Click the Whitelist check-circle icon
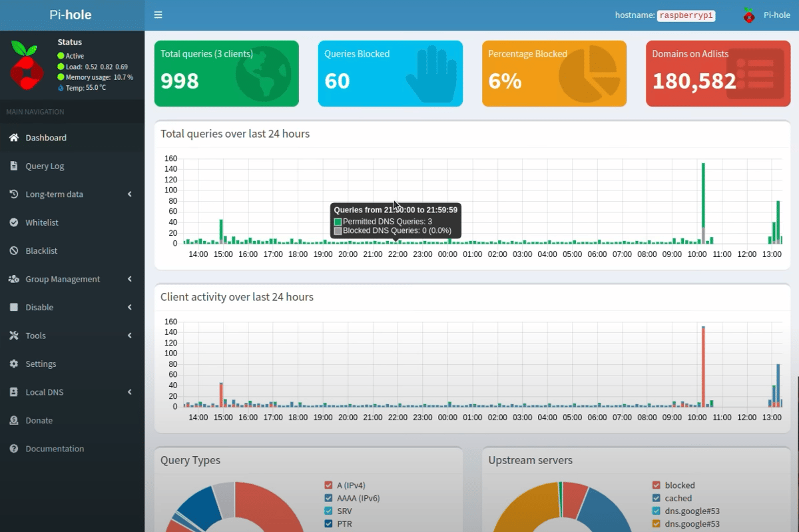 tap(13, 222)
